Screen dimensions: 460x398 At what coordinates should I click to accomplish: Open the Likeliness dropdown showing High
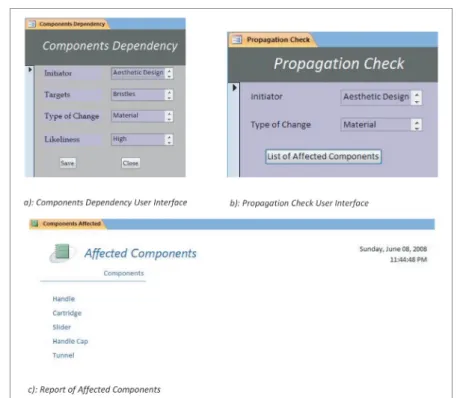click(169, 139)
